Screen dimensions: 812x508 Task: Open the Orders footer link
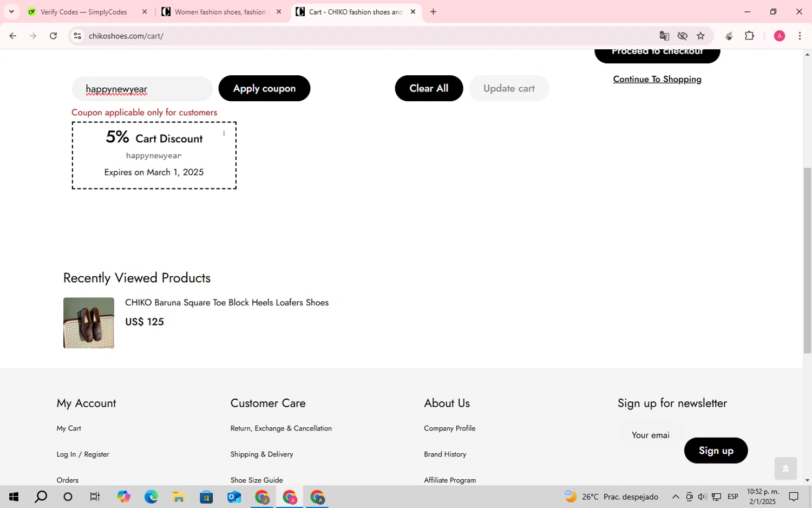point(68,480)
